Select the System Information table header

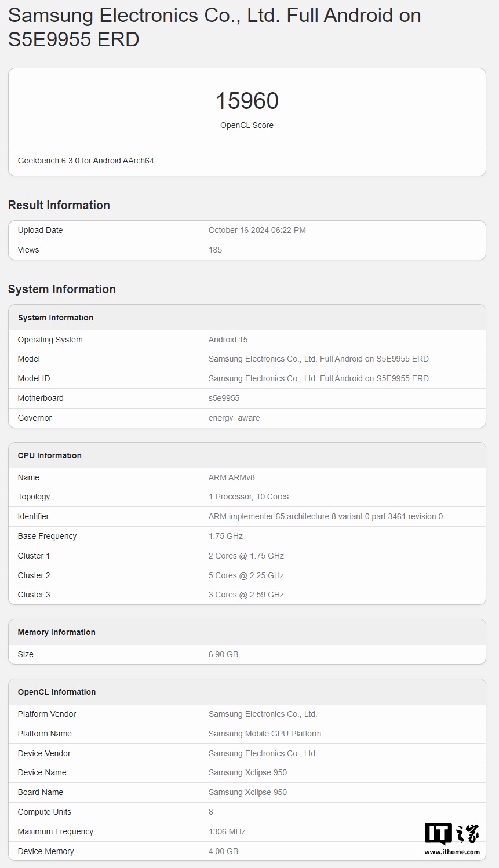pos(56,318)
